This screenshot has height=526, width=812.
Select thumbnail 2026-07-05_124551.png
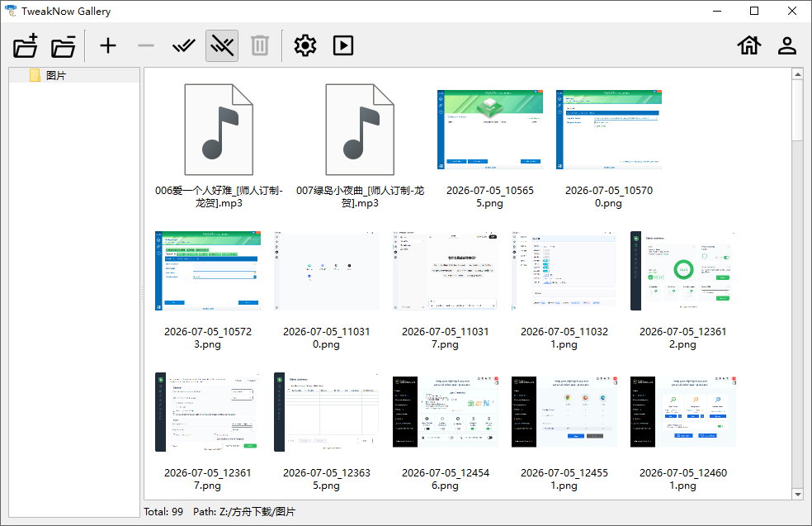(x=564, y=412)
